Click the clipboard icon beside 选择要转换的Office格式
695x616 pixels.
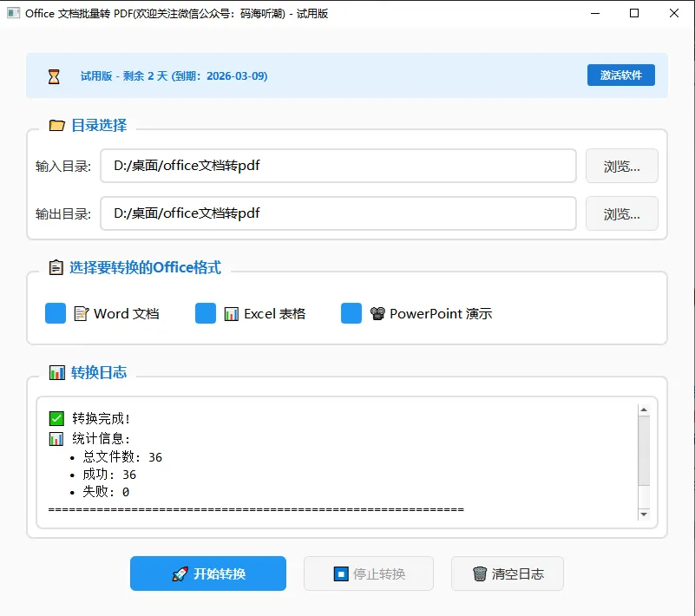(56, 267)
